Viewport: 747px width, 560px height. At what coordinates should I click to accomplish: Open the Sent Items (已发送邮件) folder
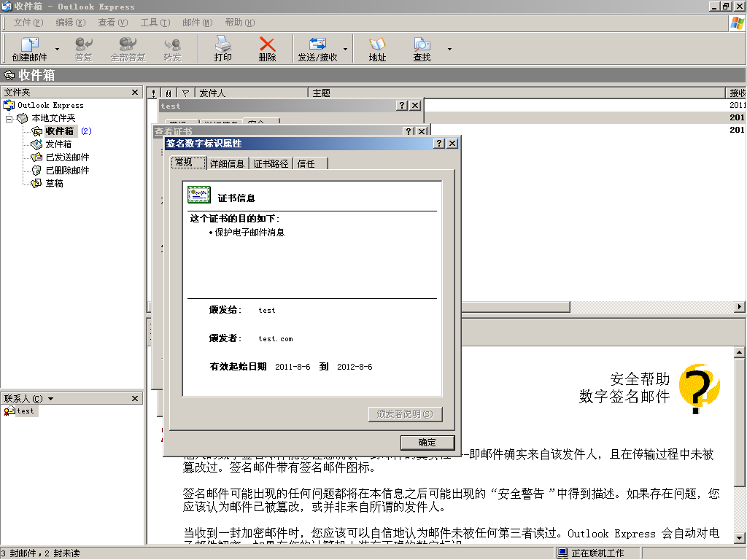[60, 157]
